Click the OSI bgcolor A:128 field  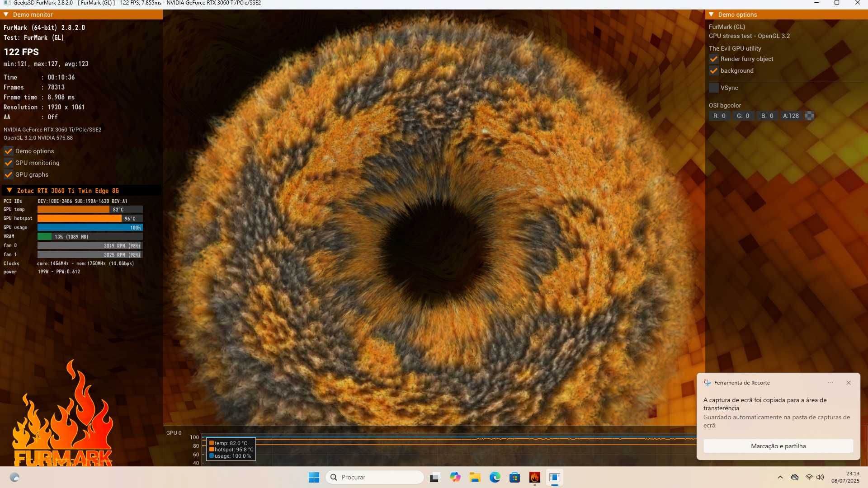(791, 116)
